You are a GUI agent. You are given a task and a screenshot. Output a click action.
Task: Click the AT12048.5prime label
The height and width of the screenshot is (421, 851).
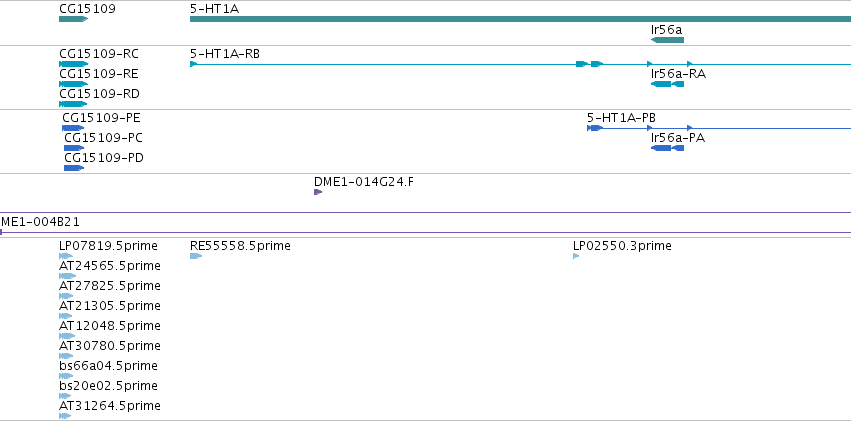point(110,327)
